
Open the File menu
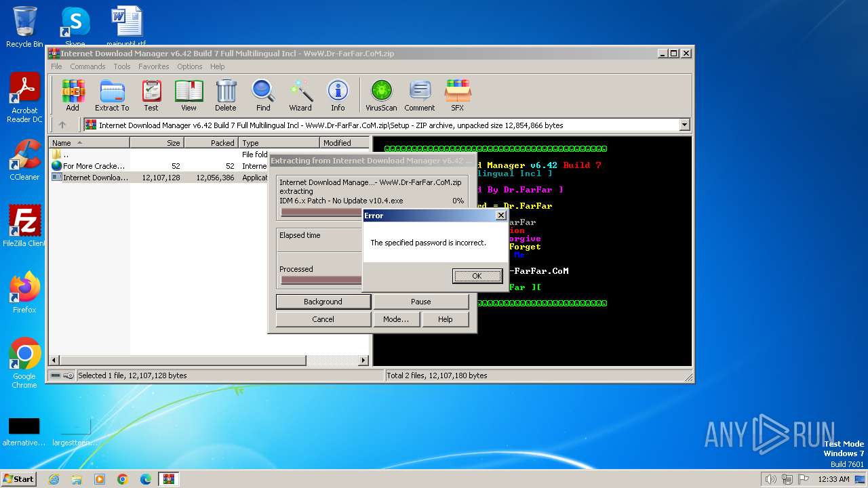tap(56, 66)
